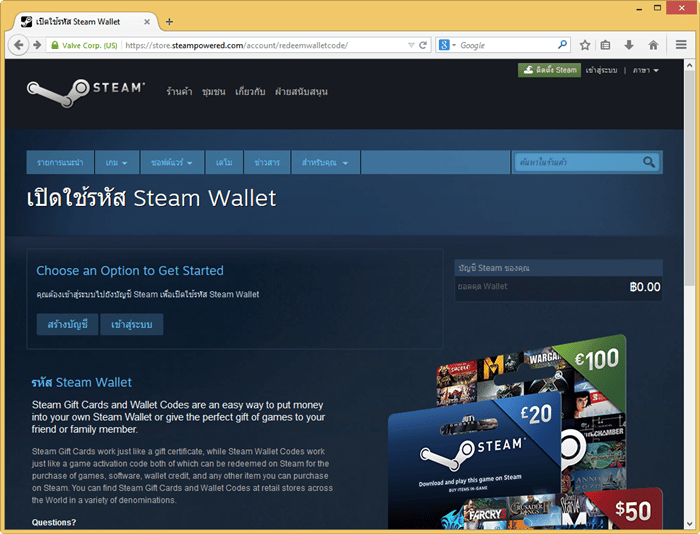Click the เข้าสู่ระบบ button under Choose an Option
This screenshot has width=700, height=534.
click(x=132, y=324)
